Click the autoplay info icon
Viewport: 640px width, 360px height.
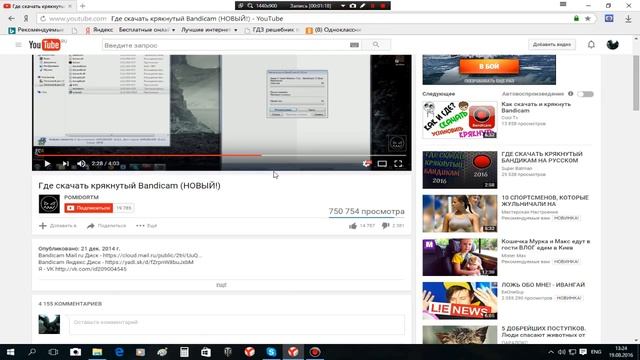(571, 94)
